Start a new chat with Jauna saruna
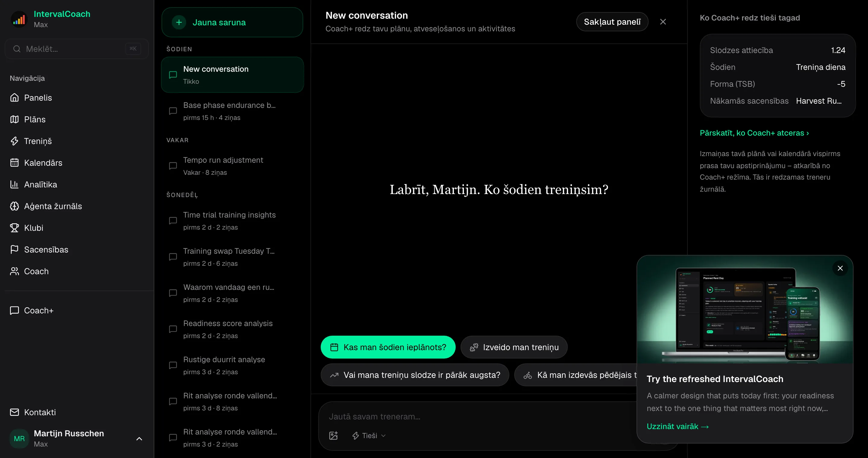This screenshot has height=458, width=868. click(232, 22)
